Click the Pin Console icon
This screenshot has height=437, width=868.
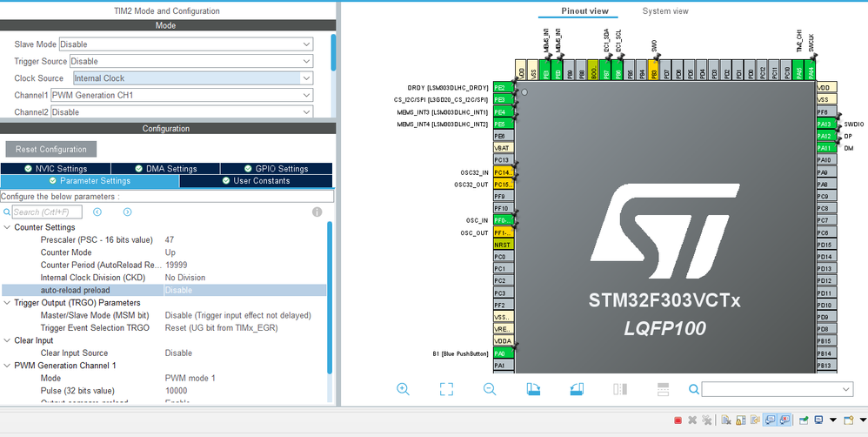(804, 420)
